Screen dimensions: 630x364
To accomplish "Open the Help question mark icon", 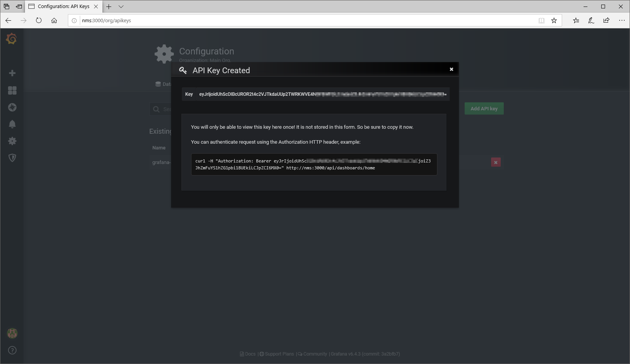I will click(x=12, y=350).
